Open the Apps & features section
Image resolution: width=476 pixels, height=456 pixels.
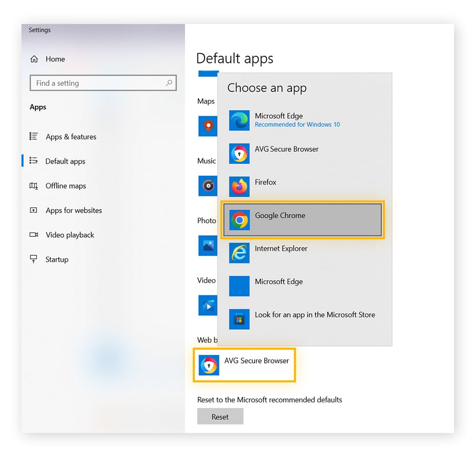point(70,136)
